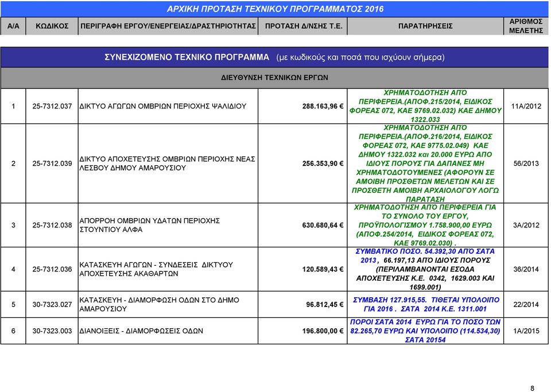This screenshot has height=392, width=551.
Task: Select study number 56/2013
Action: [526, 164]
